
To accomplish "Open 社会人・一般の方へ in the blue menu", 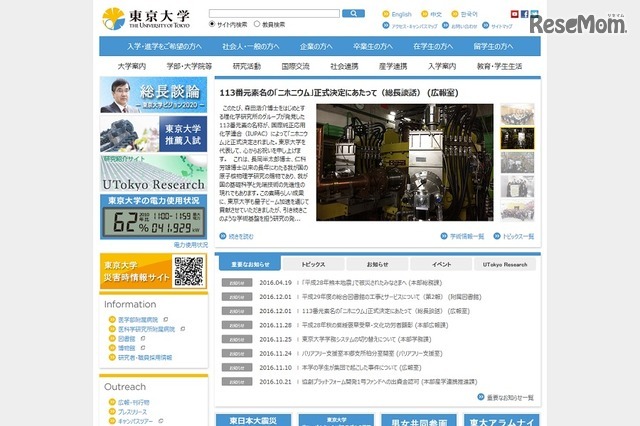I will (x=251, y=47).
